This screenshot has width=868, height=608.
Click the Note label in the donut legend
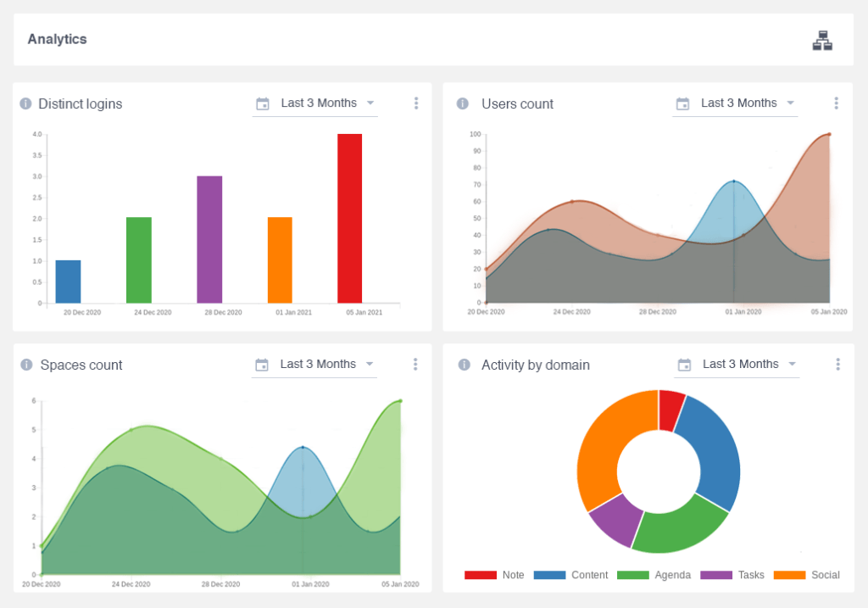click(x=513, y=575)
